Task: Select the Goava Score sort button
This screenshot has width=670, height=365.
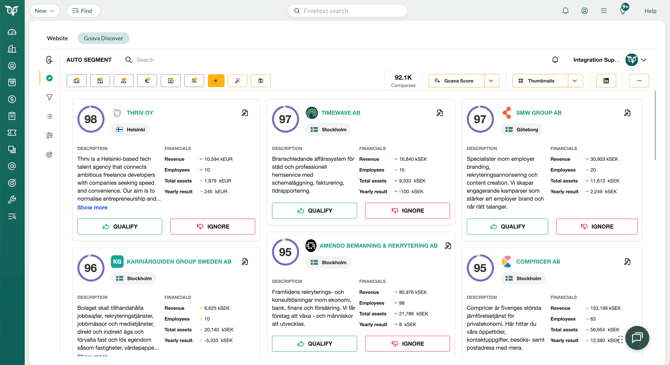Action: [x=457, y=80]
